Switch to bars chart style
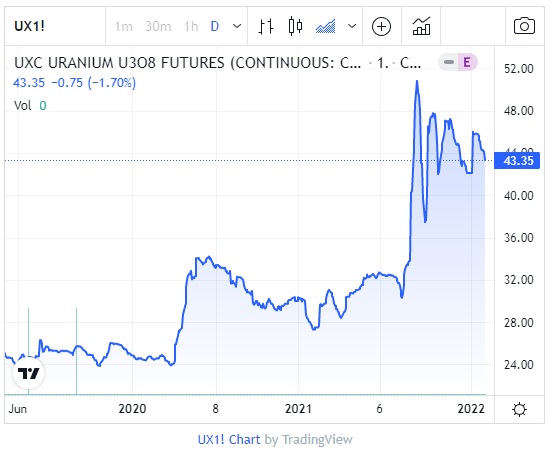This screenshot has height=454, width=559. click(x=266, y=26)
